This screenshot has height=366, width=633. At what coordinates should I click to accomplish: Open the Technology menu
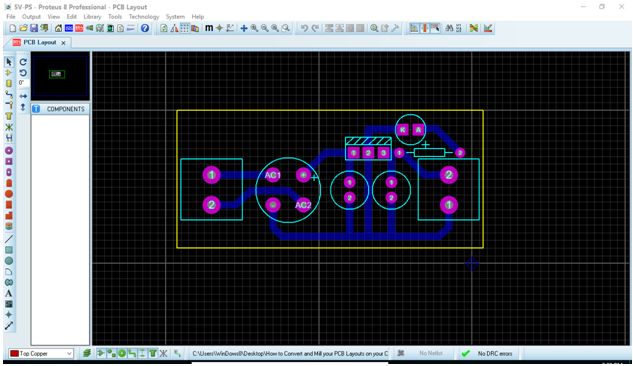[144, 17]
